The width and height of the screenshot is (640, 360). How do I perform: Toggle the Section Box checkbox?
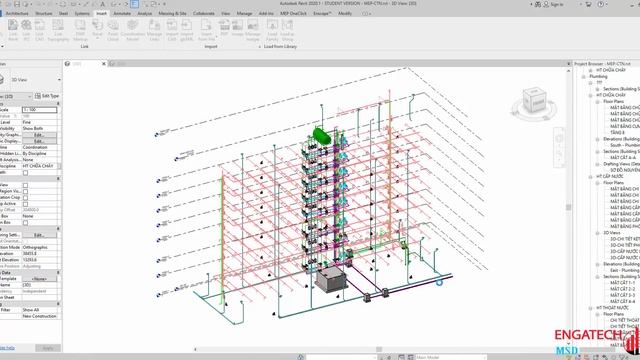point(25,222)
